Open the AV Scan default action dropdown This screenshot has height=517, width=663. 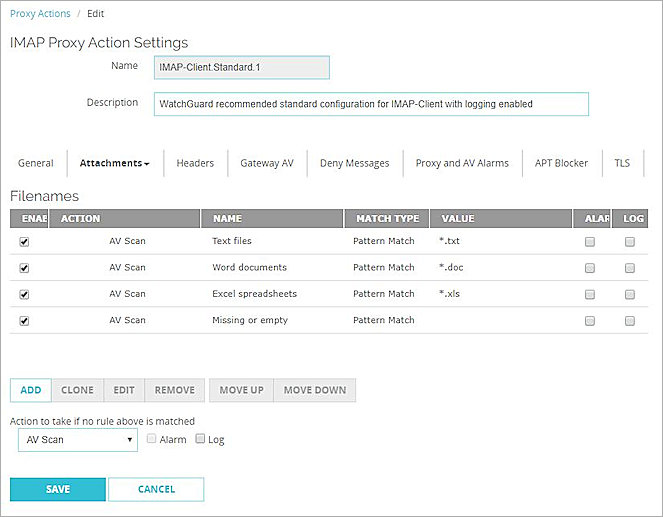pos(78,440)
